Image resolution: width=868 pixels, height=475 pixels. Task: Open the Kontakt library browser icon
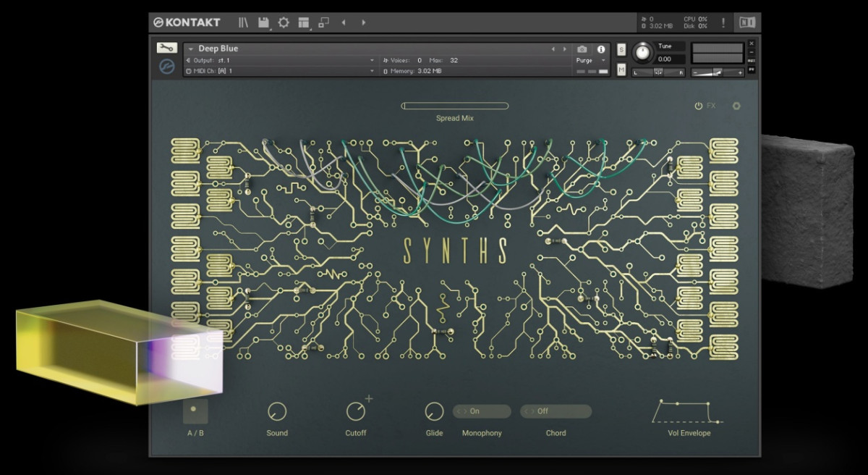[243, 22]
